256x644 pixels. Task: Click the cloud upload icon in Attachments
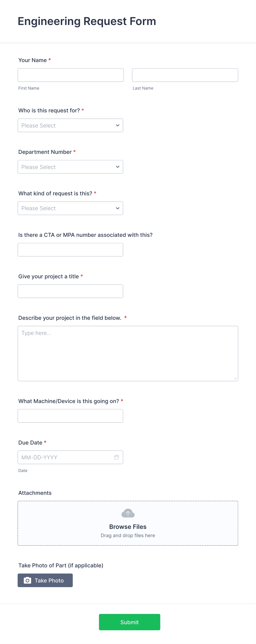tap(128, 513)
